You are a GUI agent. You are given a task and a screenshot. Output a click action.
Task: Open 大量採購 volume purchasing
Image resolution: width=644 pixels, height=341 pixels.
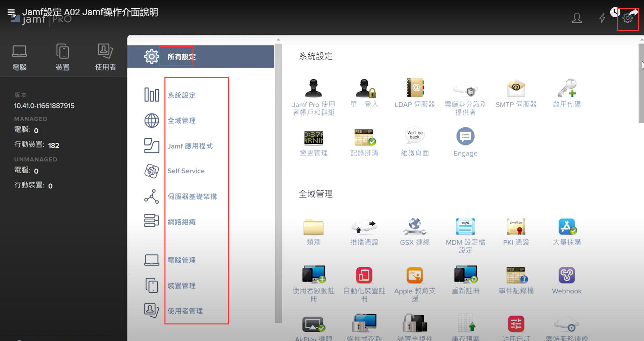[x=567, y=232]
